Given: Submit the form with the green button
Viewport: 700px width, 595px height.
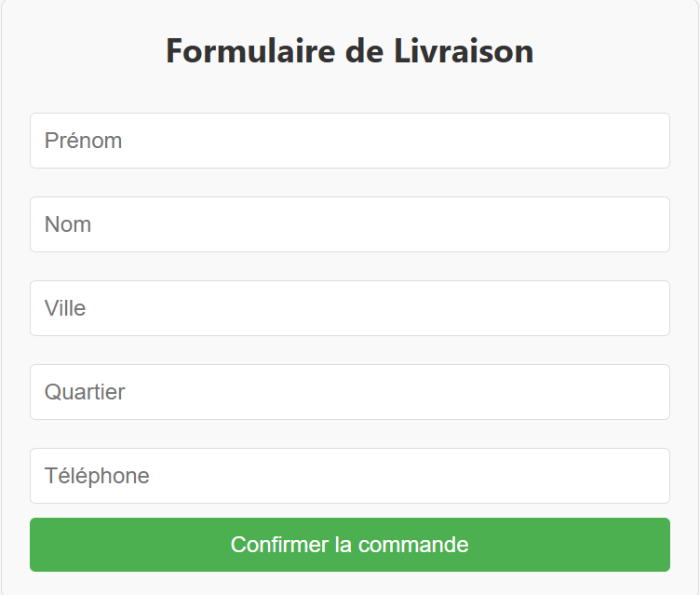Looking at the screenshot, I should [350, 545].
